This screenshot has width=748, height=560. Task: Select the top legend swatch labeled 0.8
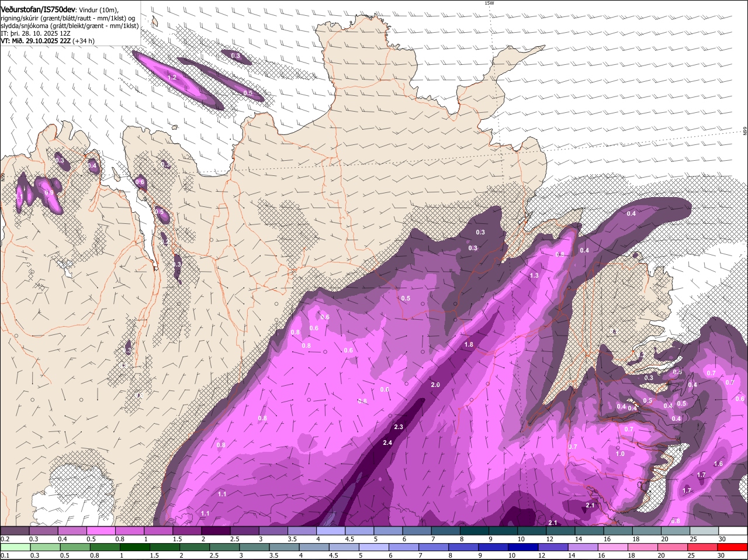click(129, 531)
